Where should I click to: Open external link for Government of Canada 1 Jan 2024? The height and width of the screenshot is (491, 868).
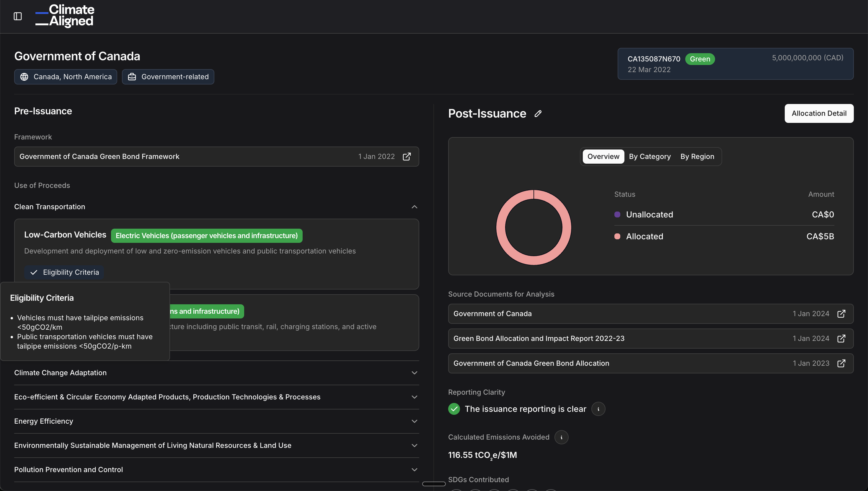[841, 314]
